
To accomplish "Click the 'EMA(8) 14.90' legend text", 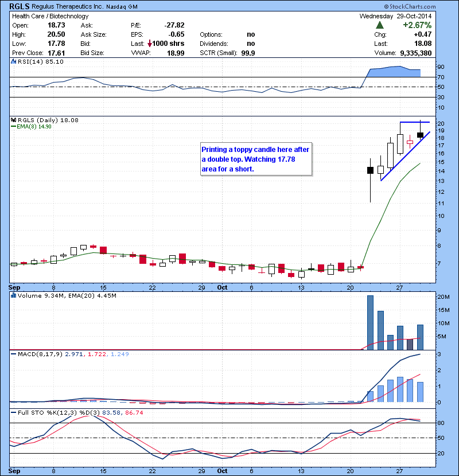I will (34, 127).
